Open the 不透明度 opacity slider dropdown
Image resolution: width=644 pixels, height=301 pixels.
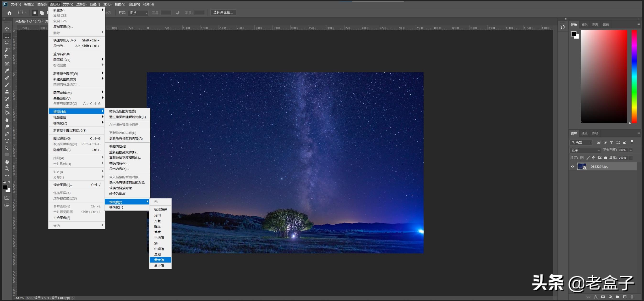[x=631, y=150]
